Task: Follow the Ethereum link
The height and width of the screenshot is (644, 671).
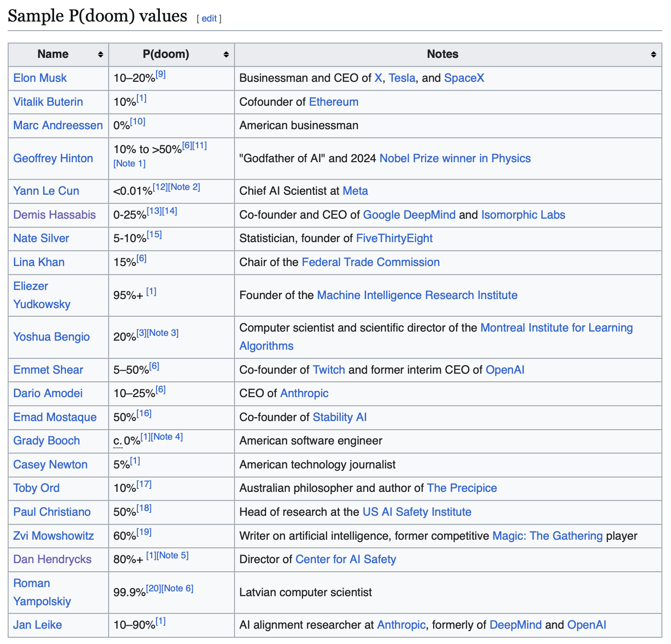Action: [x=334, y=102]
